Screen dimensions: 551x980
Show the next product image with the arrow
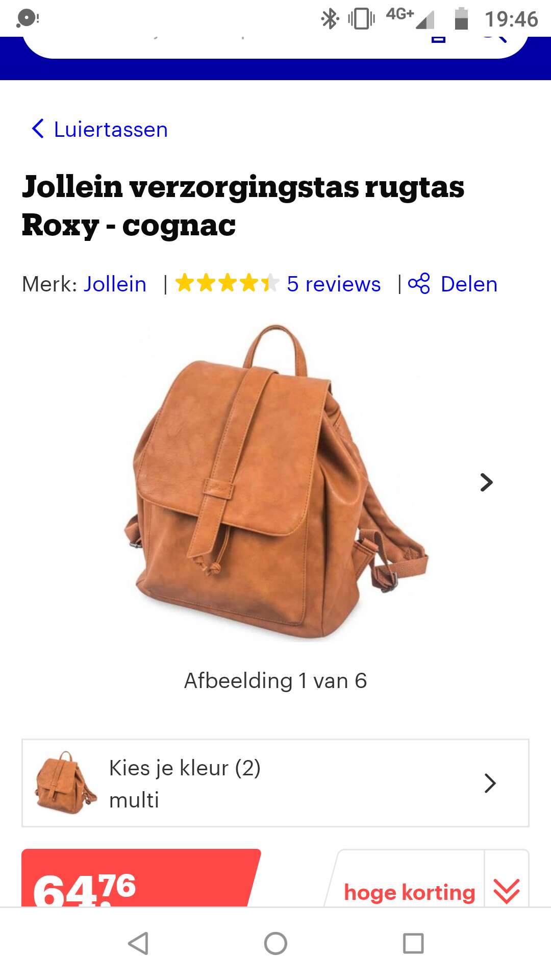click(487, 482)
